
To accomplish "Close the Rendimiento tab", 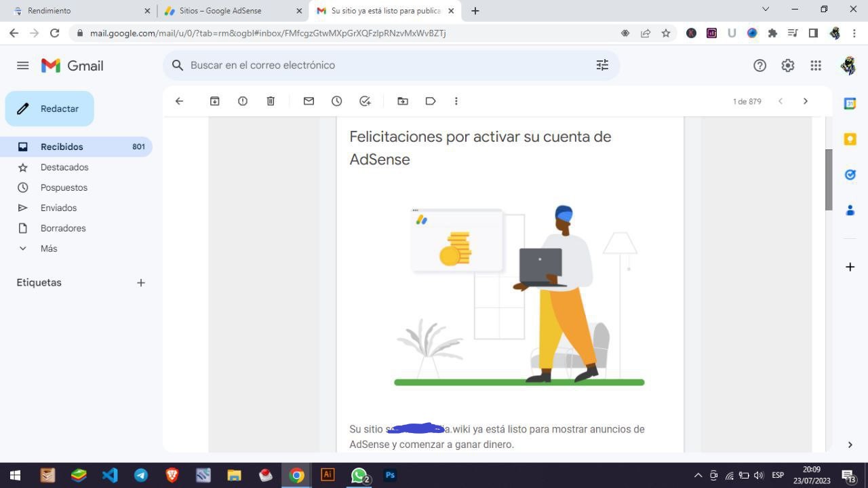I will click(x=147, y=11).
